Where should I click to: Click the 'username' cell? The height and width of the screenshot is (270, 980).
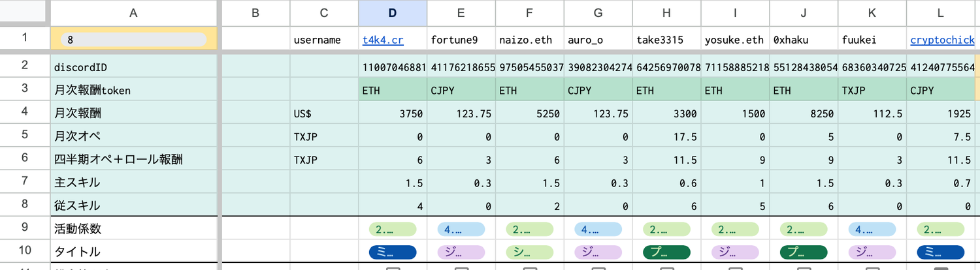[x=324, y=40]
